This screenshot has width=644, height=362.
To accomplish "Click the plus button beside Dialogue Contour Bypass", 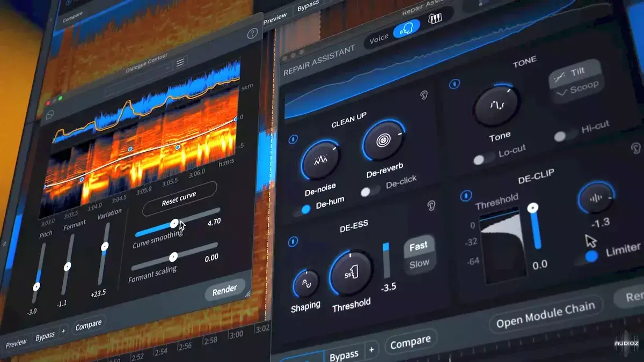I will (x=63, y=331).
